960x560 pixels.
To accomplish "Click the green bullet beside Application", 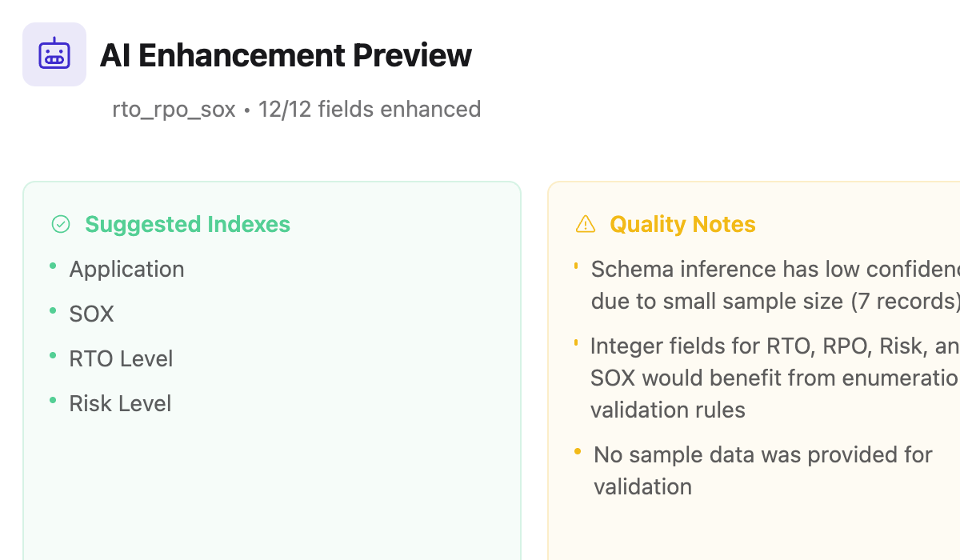I will pyautogui.click(x=53, y=265).
